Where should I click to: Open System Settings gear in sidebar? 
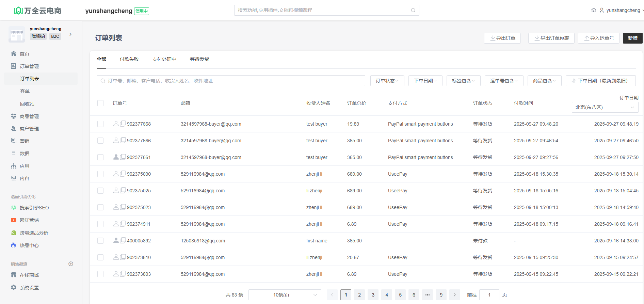click(x=14, y=287)
